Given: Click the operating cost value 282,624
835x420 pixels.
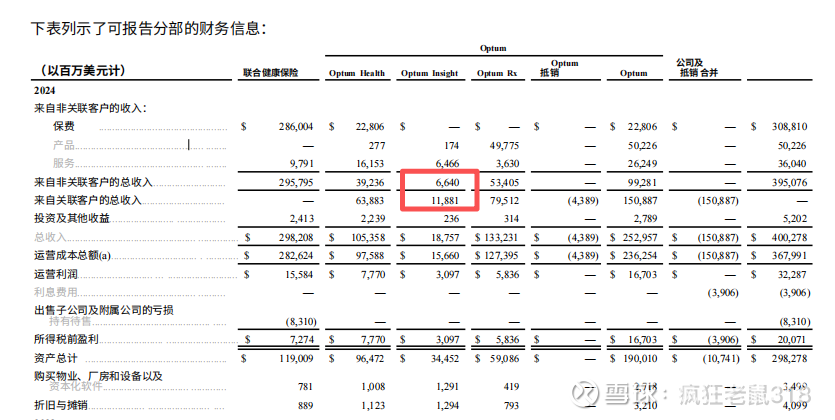Looking at the screenshot, I should [296, 256].
